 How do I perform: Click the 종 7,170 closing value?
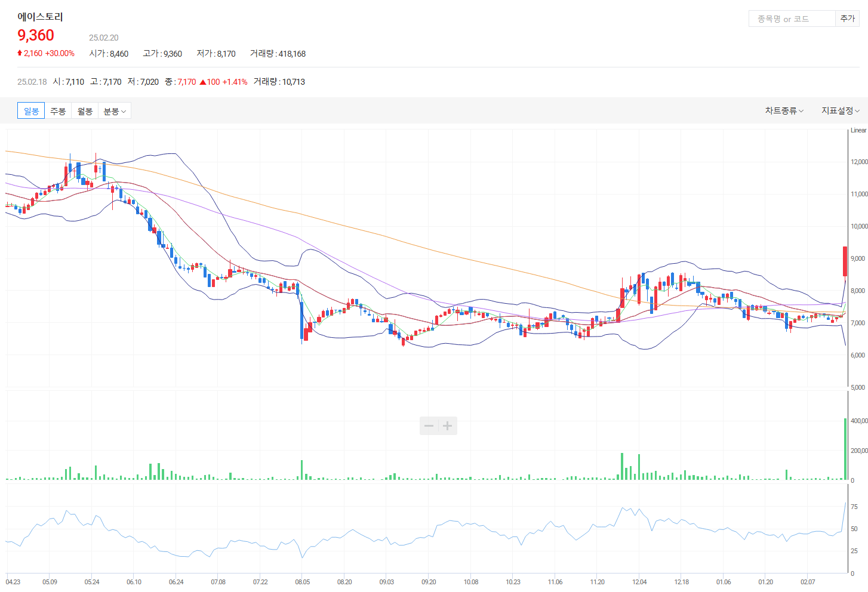pos(180,82)
